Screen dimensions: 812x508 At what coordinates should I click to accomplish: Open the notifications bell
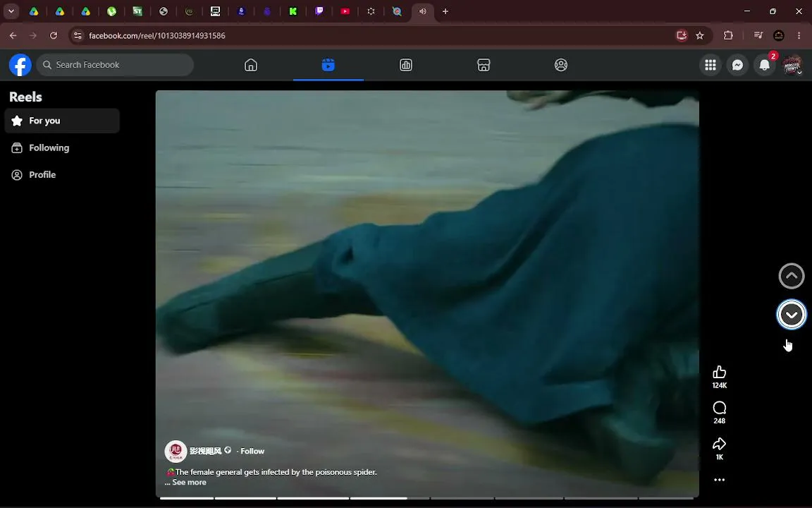tap(764, 65)
